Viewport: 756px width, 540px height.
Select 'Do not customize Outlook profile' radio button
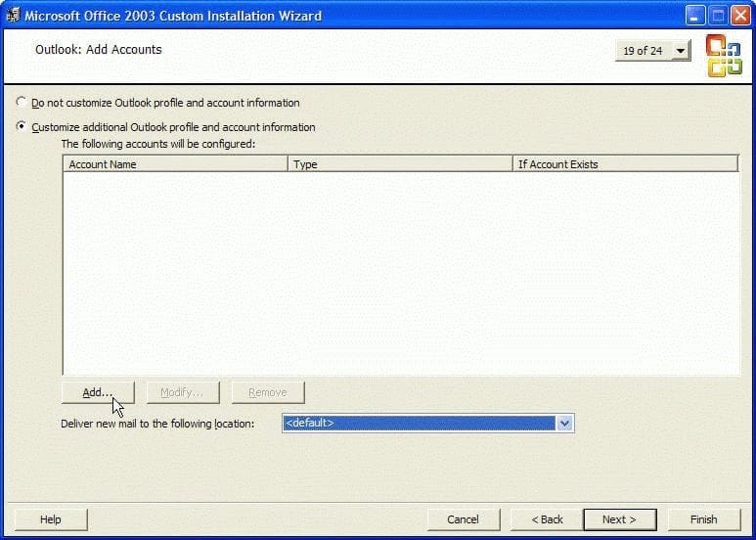pos(21,102)
